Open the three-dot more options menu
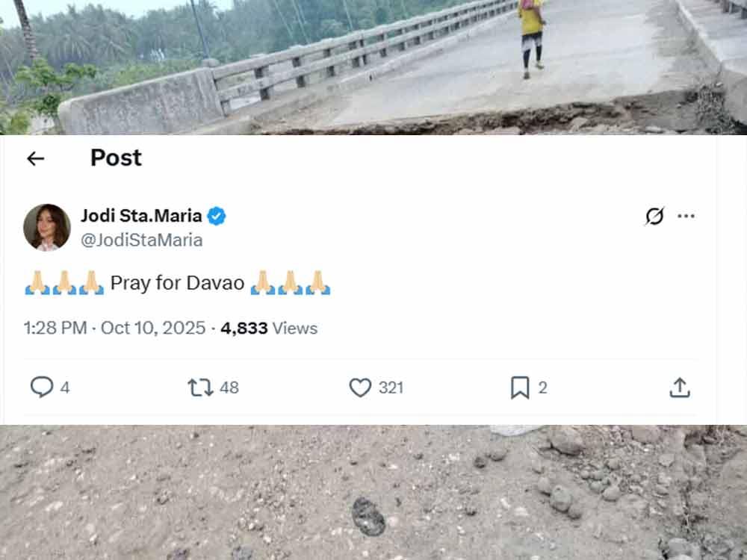 [x=686, y=217]
